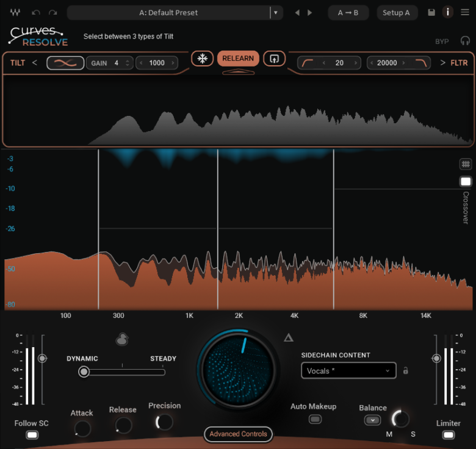476x449 pixels.
Task: Enable the Auto Makeup toggle
Action: 315,419
